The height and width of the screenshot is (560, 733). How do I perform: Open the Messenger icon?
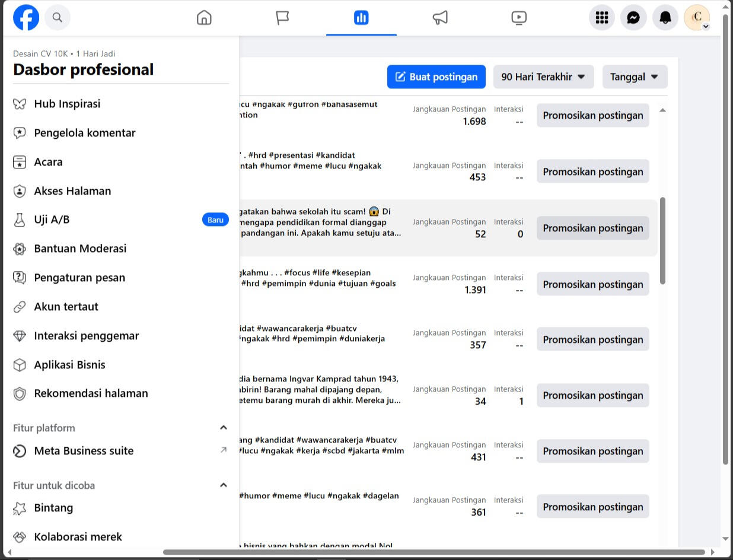click(x=633, y=18)
